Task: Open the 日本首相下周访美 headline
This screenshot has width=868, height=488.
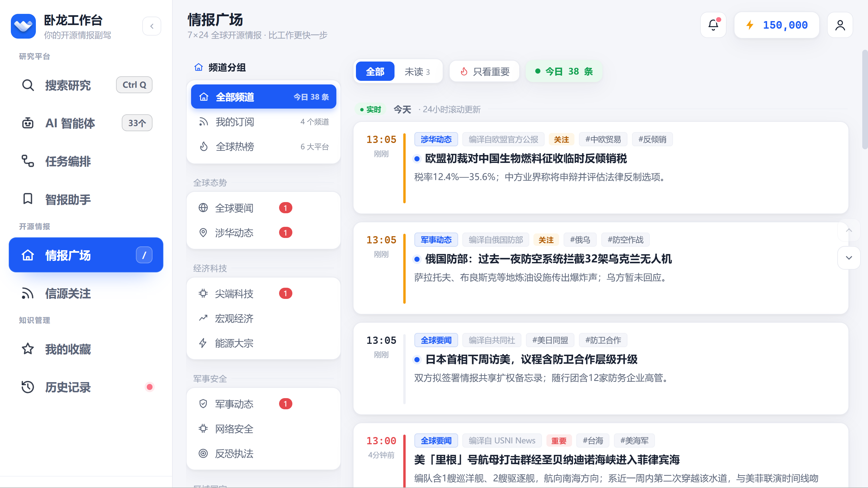Action: pos(531,360)
